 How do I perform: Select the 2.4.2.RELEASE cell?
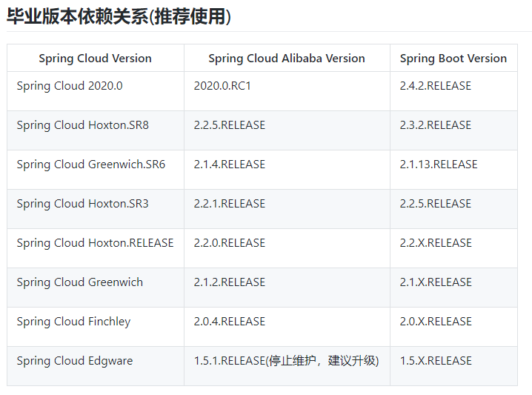click(453, 91)
